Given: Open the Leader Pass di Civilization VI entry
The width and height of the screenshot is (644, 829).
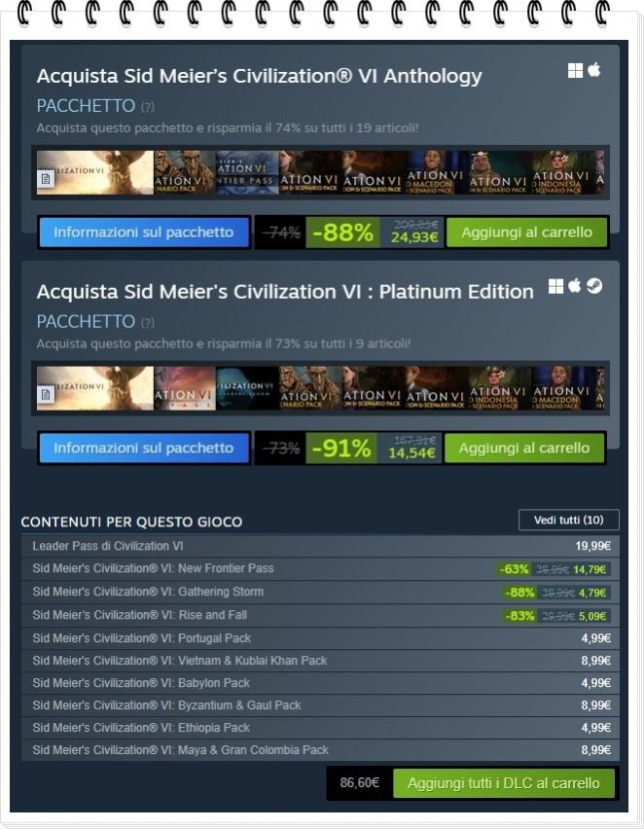Looking at the screenshot, I should 320,546.
